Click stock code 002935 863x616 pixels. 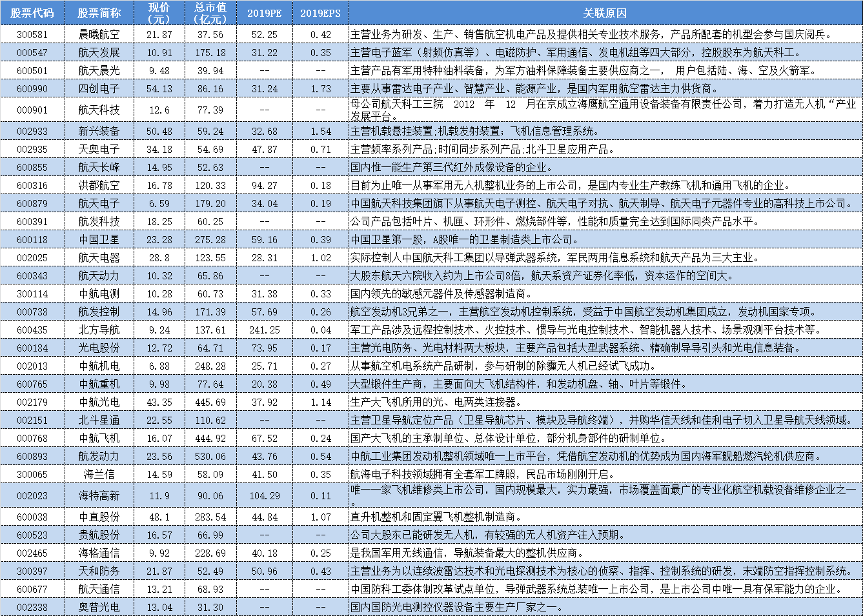click(x=32, y=149)
